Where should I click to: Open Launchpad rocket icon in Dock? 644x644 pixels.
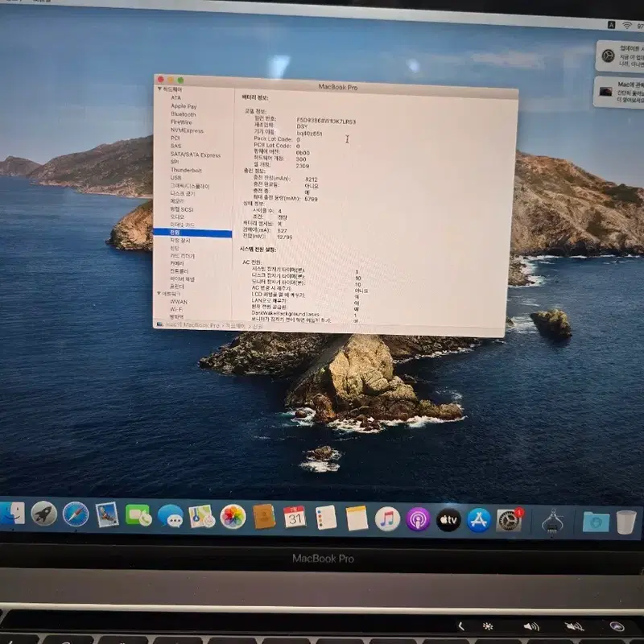click(44, 514)
